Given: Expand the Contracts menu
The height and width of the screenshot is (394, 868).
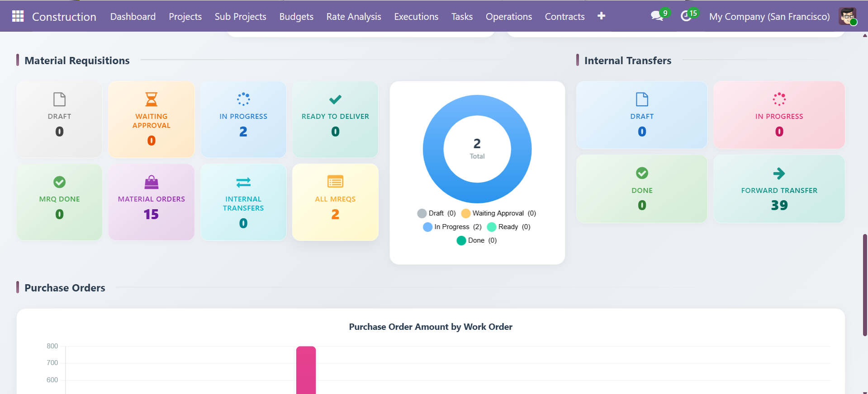Looking at the screenshot, I should [x=564, y=17].
